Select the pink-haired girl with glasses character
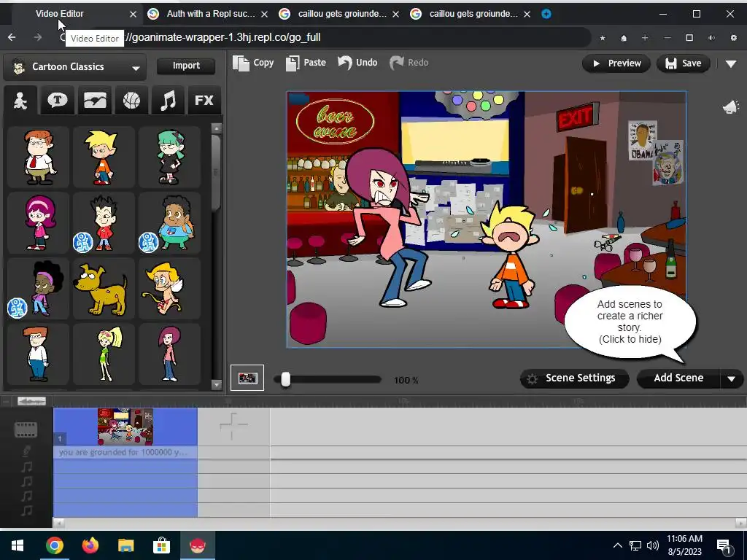747x560 pixels. (x=39, y=223)
